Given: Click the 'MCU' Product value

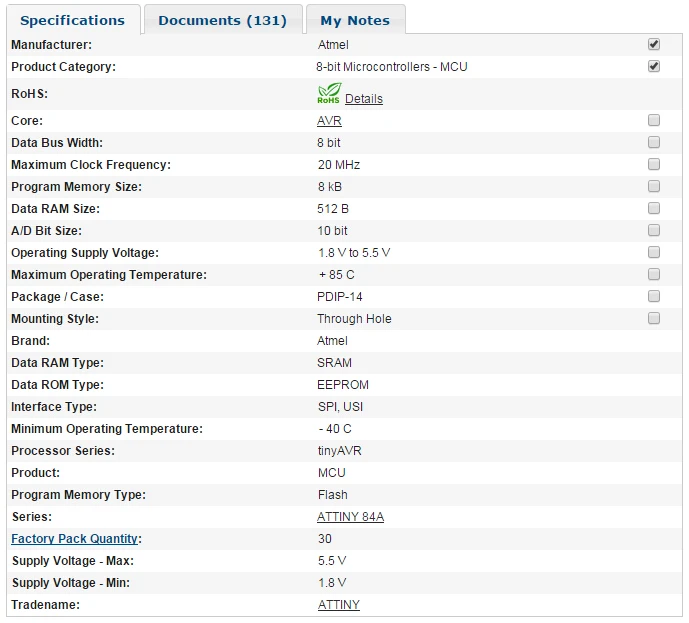Looking at the screenshot, I should (x=332, y=473).
